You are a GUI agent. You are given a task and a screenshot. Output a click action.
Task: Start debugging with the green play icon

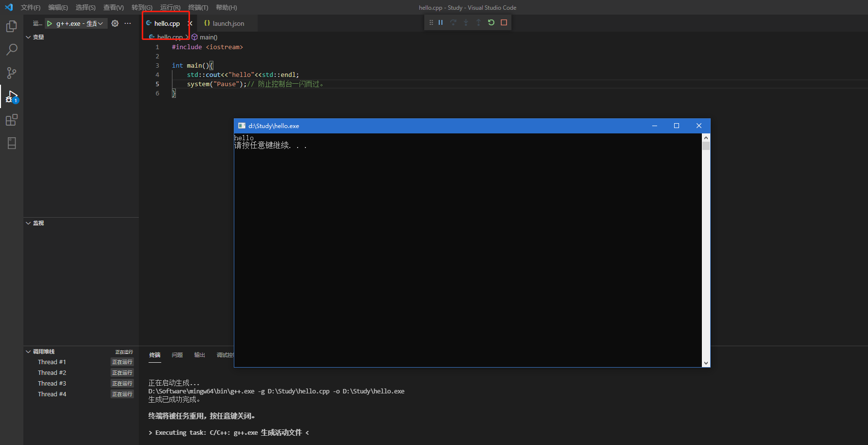(50, 23)
